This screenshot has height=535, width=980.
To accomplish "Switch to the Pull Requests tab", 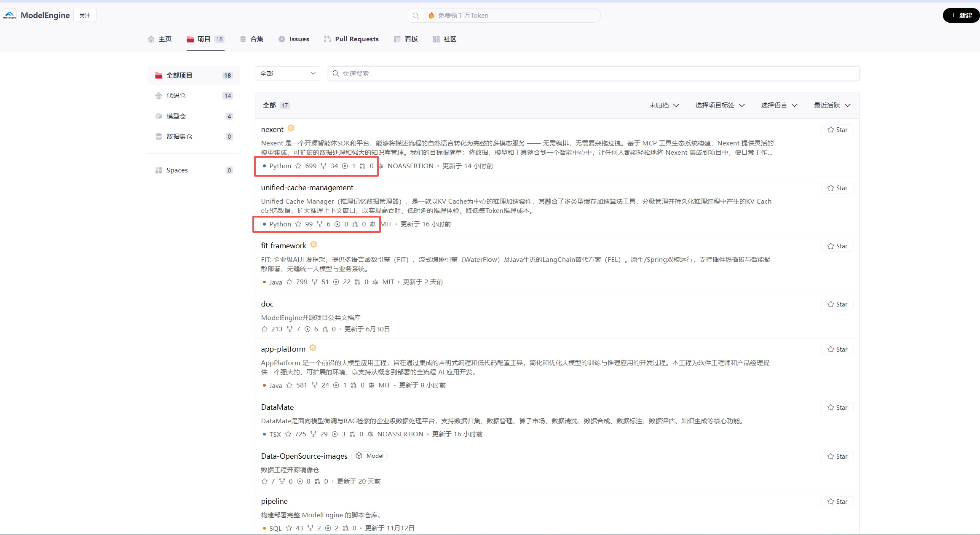I will [x=351, y=39].
